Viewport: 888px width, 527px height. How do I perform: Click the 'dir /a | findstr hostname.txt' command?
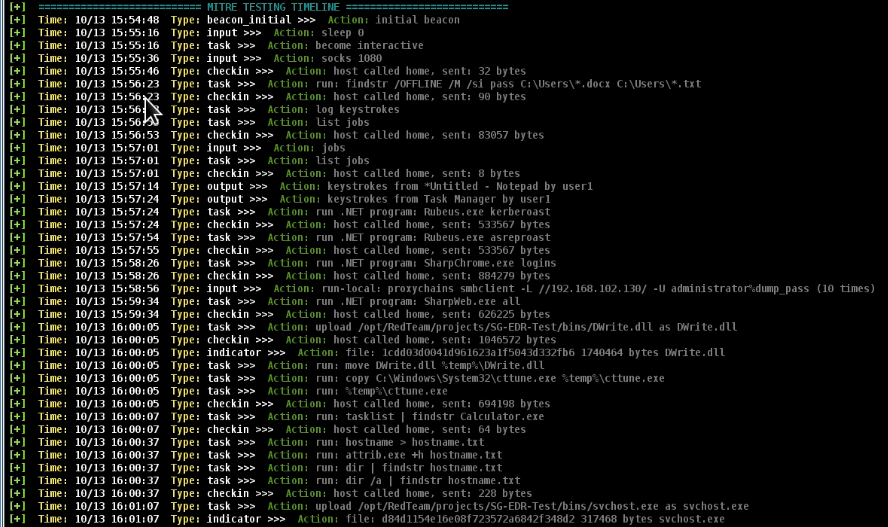click(433, 481)
